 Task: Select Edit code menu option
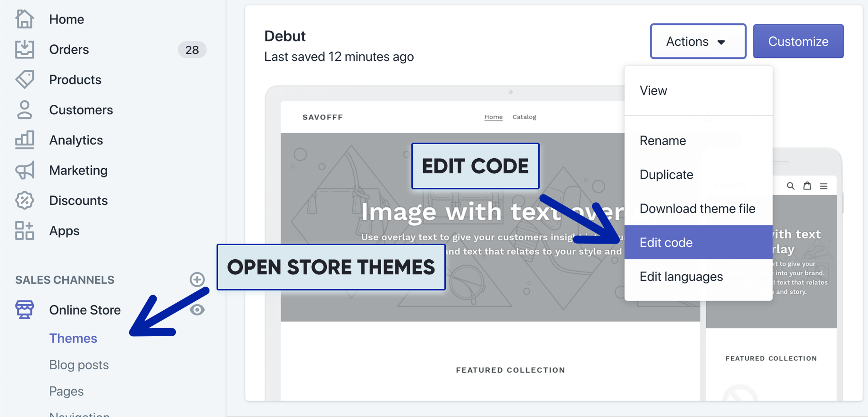(698, 242)
